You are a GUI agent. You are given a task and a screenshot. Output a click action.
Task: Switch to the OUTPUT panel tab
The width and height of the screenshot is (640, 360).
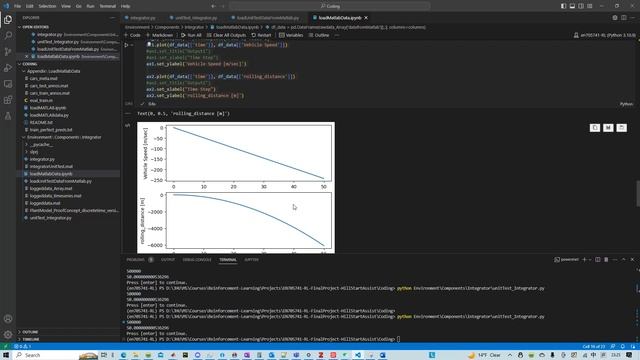coord(168,260)
